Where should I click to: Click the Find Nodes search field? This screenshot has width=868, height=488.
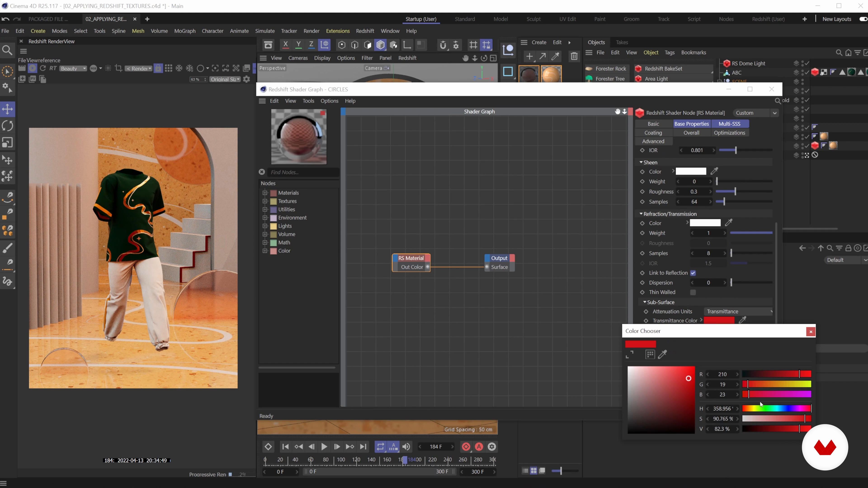(303, 172)
